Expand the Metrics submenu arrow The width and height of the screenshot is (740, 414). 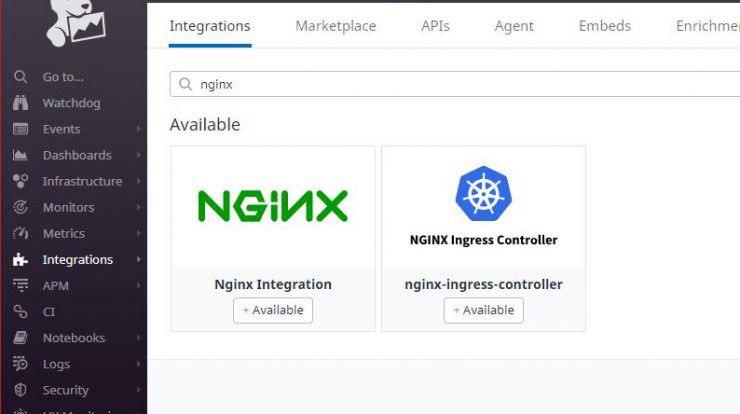coord(138,233)
